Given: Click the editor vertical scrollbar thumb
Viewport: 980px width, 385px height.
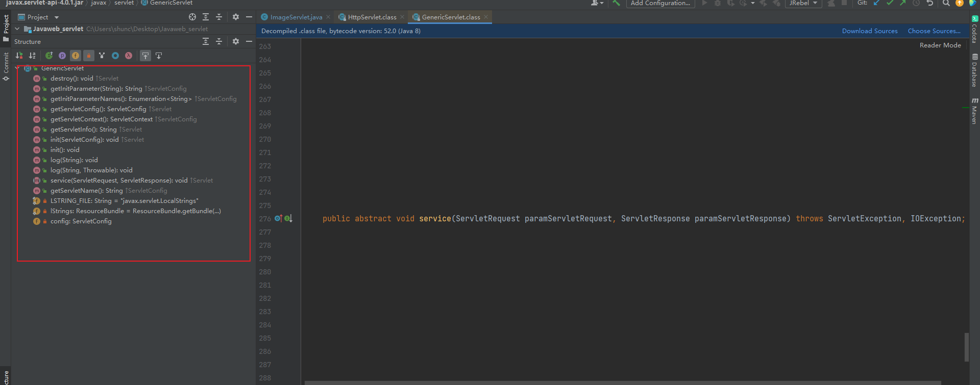Looking at the screenshot, I should [x=967, y=347].
